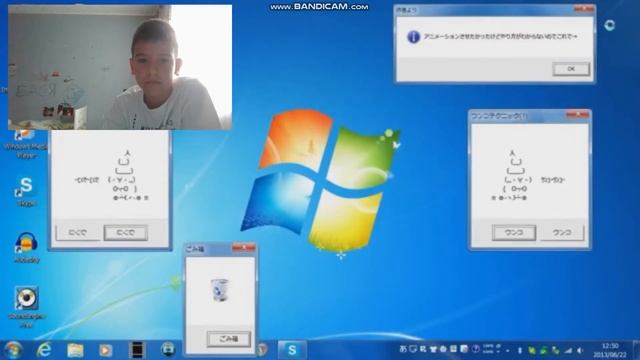Switch to Skype on the taskbar
This screenshot has height=360, width=640.
(x=292, y=350)
